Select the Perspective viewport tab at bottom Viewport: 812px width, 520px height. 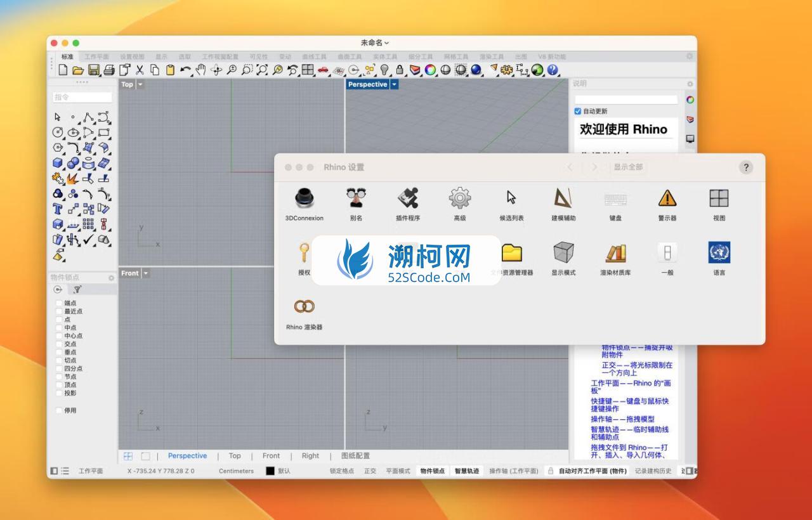pos(187,456)
